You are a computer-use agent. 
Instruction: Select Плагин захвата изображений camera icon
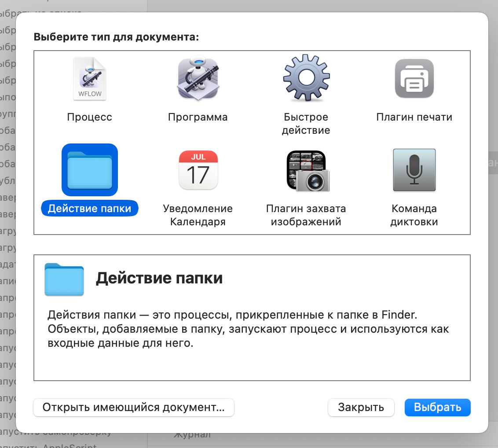pyautogui.click(x=308, y=171)
